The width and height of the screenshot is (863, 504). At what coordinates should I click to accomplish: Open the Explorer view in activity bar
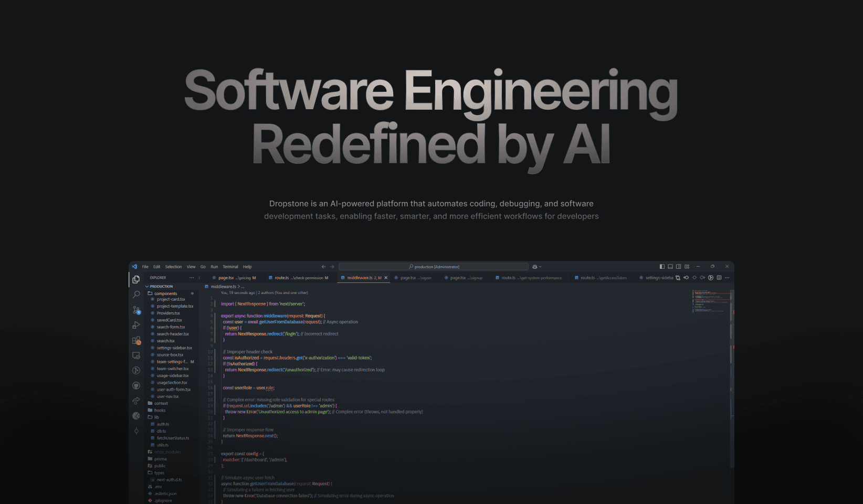click(x=136, y=279)
